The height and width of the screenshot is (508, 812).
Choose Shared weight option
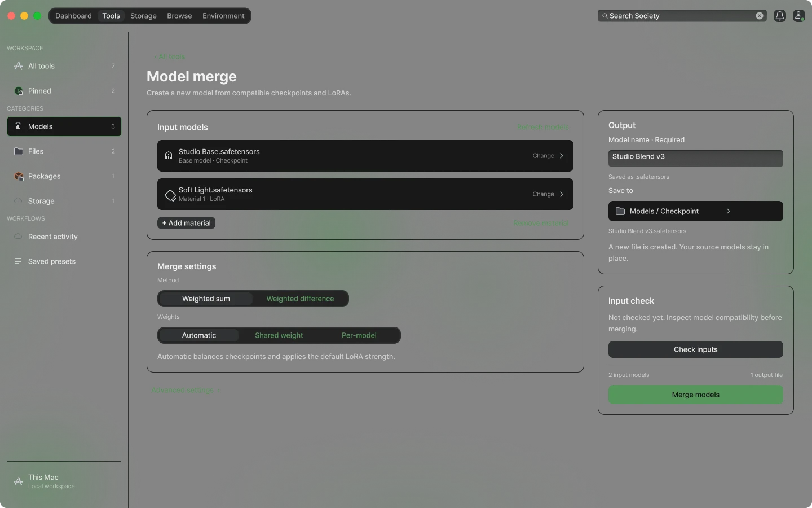[279, 335]
